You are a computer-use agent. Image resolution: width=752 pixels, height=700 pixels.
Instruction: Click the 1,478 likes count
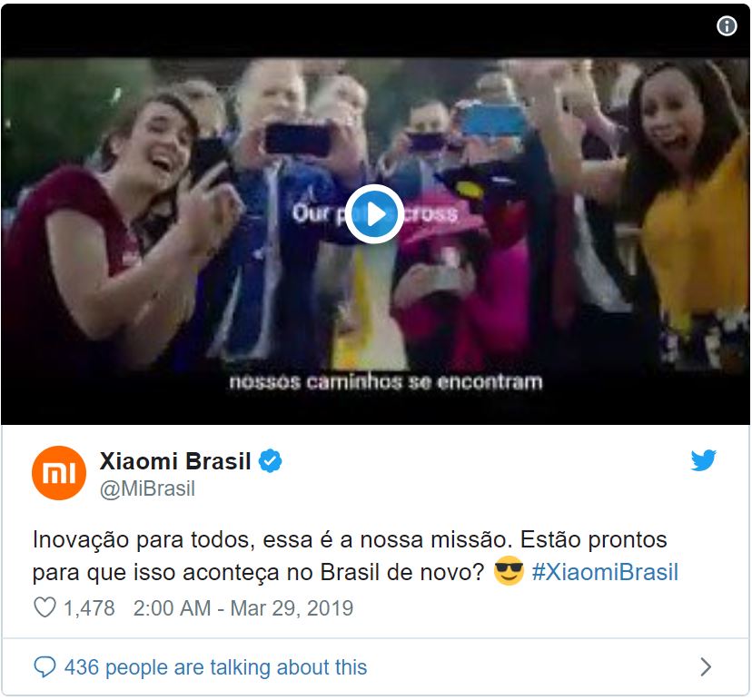pos(89,608)
